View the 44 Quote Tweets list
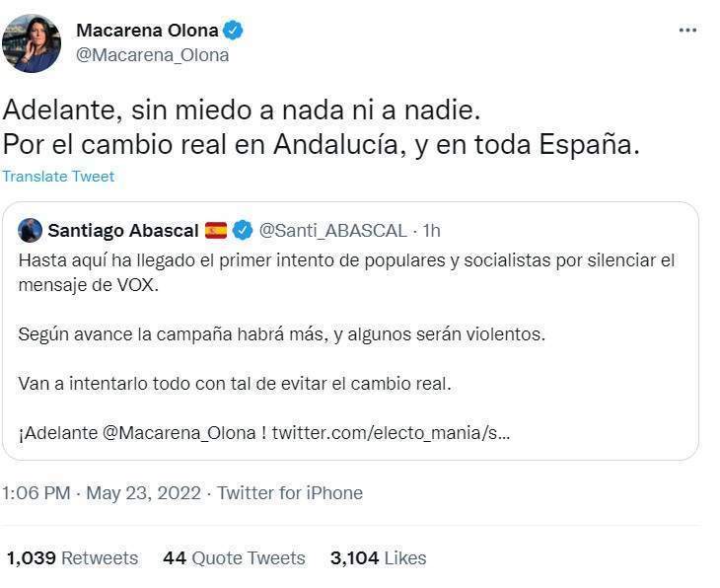Screen dimensions: 720x588 (x=234, y=558)
